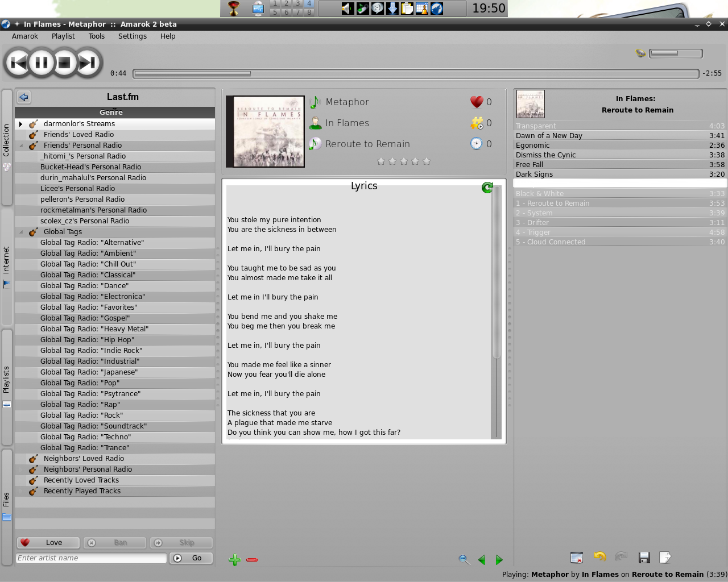728x582 pixels.
Task: Click the green right arrow context icon
Action: (x=499, y=560)
